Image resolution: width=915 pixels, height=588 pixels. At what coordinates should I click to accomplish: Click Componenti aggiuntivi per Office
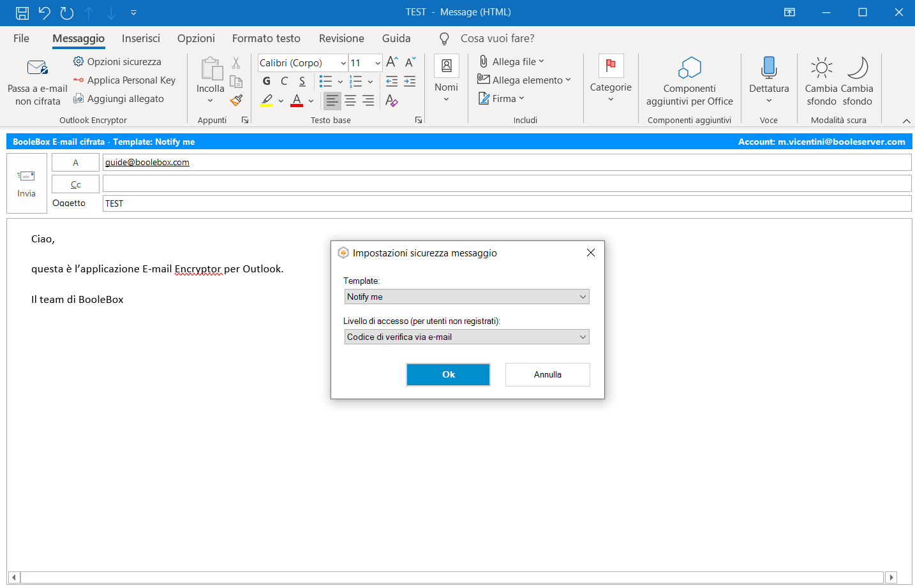click(689, 81)
